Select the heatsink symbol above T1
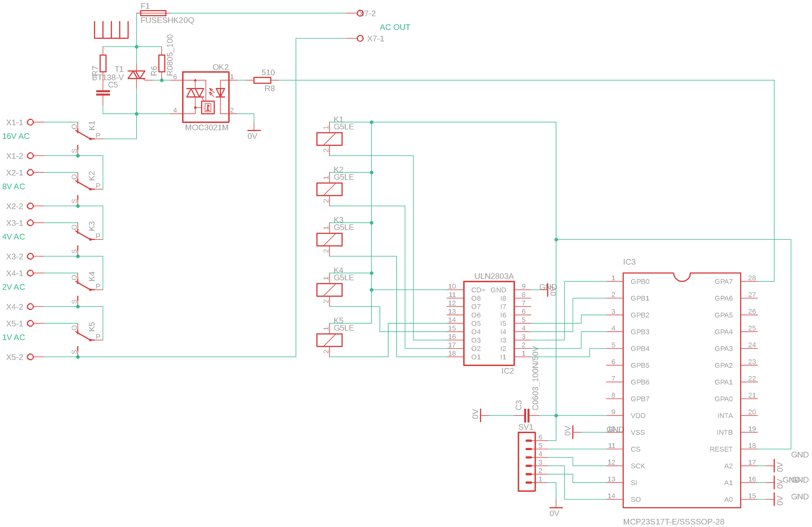This screenshot has height=527, width=812. coord(111,30)
